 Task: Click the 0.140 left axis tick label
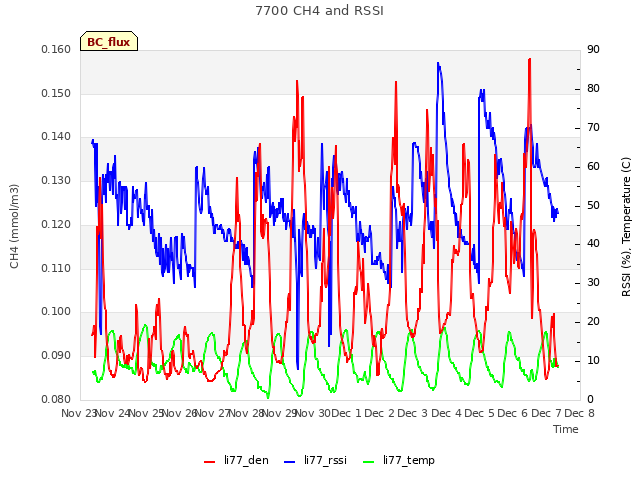tap(56, 136)
